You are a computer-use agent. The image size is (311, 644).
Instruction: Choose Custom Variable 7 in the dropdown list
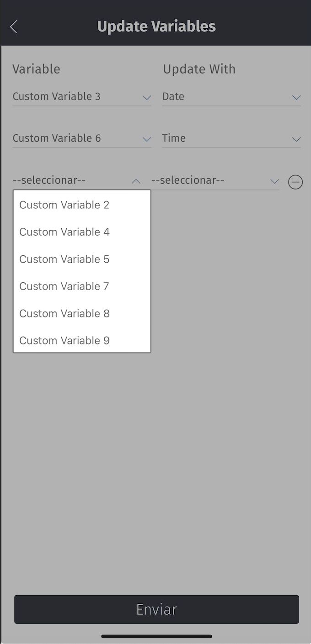click(x=64, y=286)
